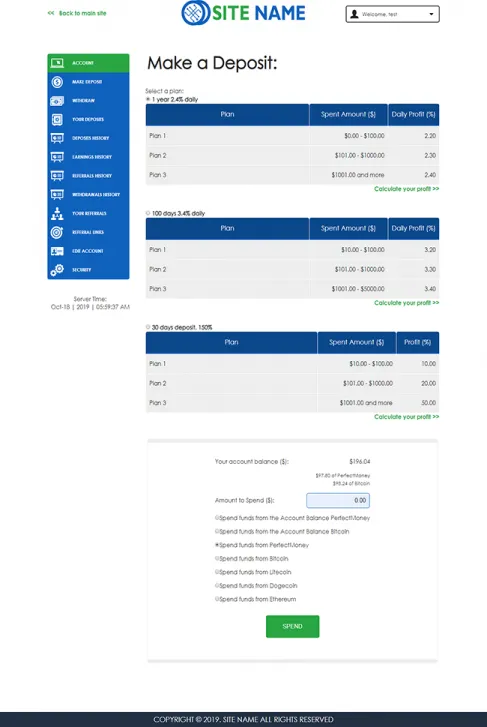
Task: Click the Account laptop icon in sidebar
Action: [x=57, y=63]
